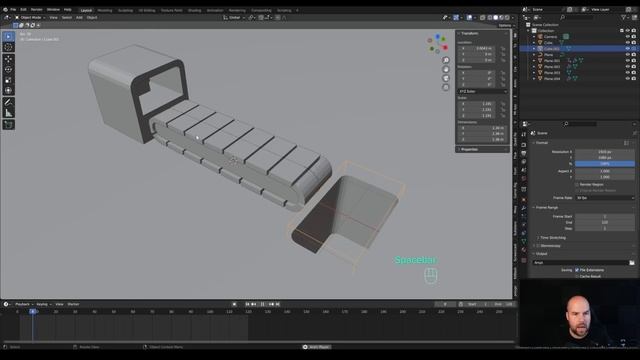This screenshot has height=360, width=640.
Task: Select the Move tool
Action: click(9, 59)
